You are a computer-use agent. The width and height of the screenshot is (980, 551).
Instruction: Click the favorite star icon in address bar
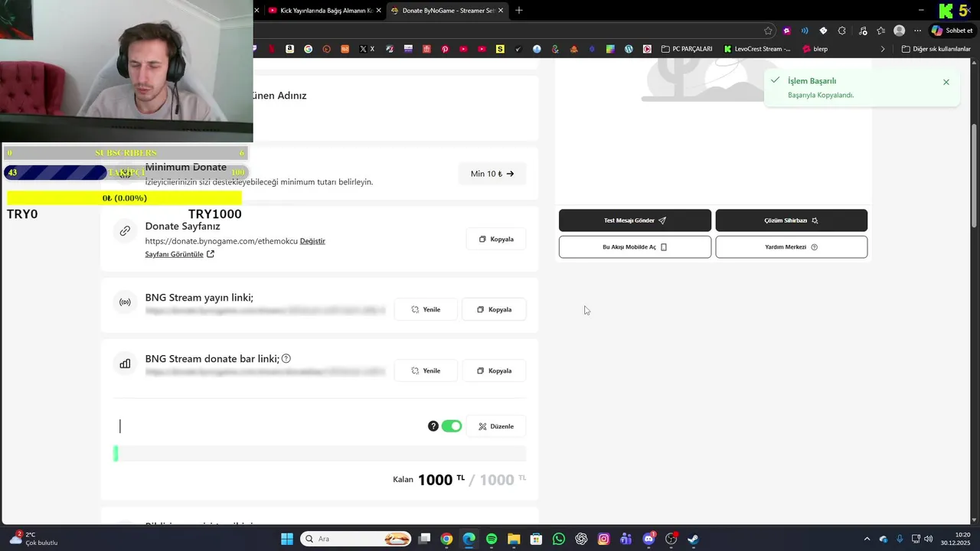coord(768,31)
